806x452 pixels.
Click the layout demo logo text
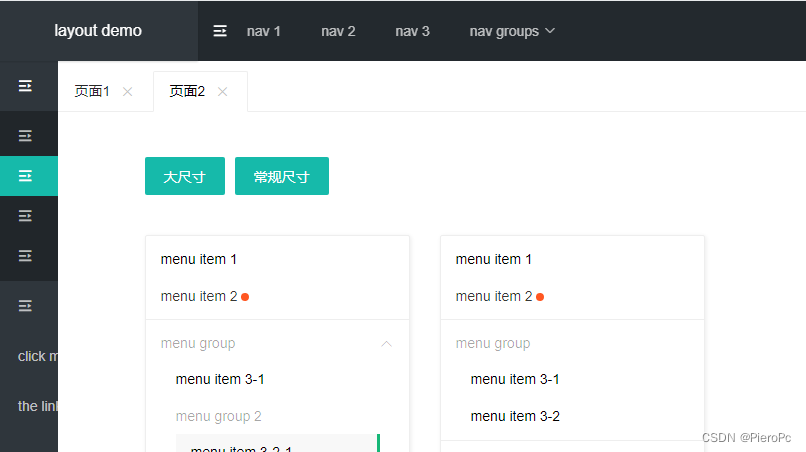click(x=98, y=30)
